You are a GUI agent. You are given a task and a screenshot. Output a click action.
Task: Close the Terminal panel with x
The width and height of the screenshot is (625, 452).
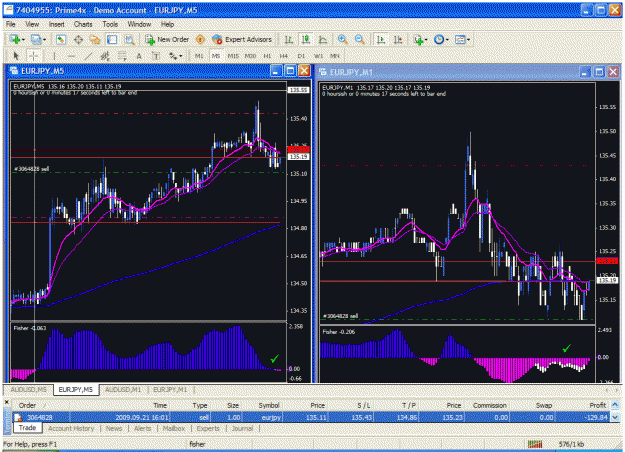tap(6, 402)
